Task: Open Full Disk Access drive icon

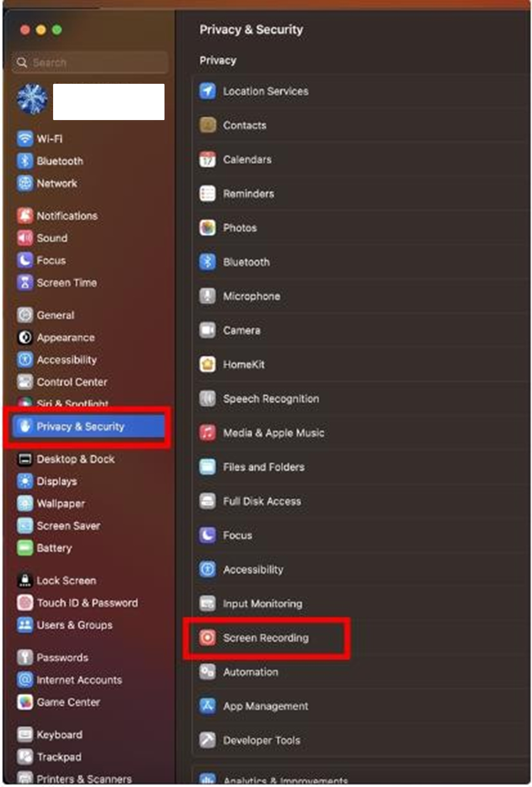Action: point(207,501)
